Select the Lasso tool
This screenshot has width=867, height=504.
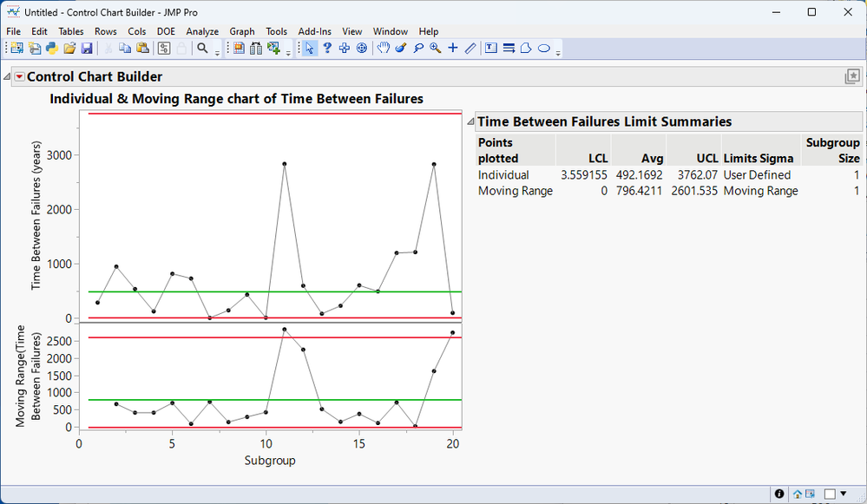(x=418, y=48)
